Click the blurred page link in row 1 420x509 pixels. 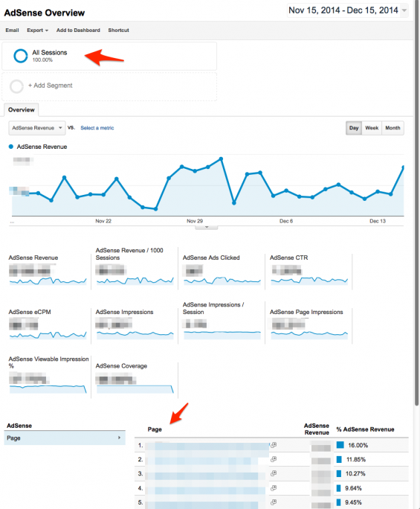pyautogui.click(x=207, y=446)
